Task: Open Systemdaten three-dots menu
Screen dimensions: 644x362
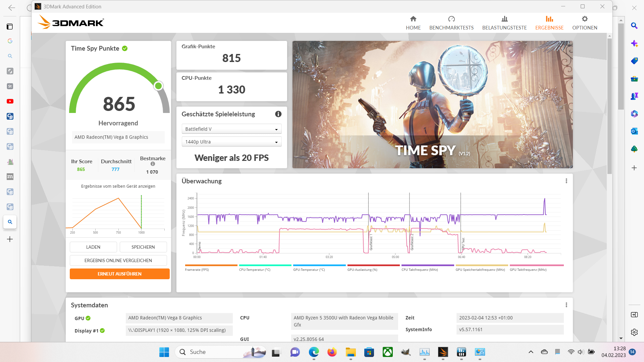Action: tap(566, 305)
